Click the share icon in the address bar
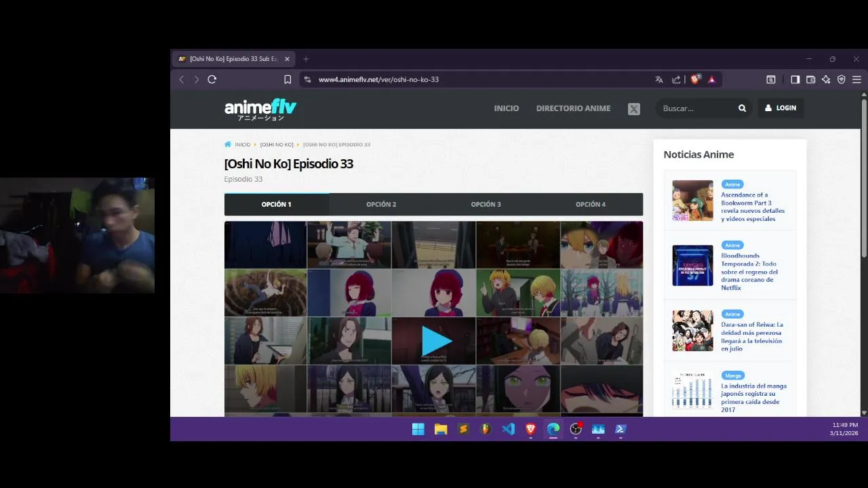The width and height of the screenshot is (868, 488). [x=676, y=79]
